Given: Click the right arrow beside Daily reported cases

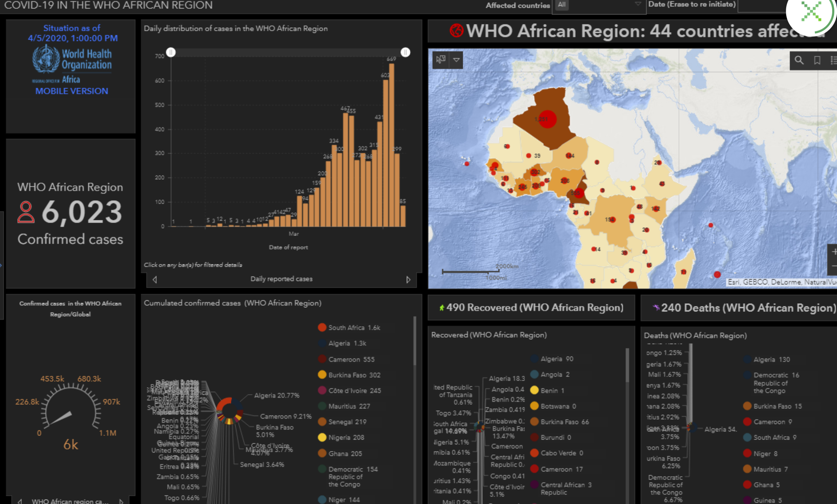Looking at the screenshot, I should 408,280.
